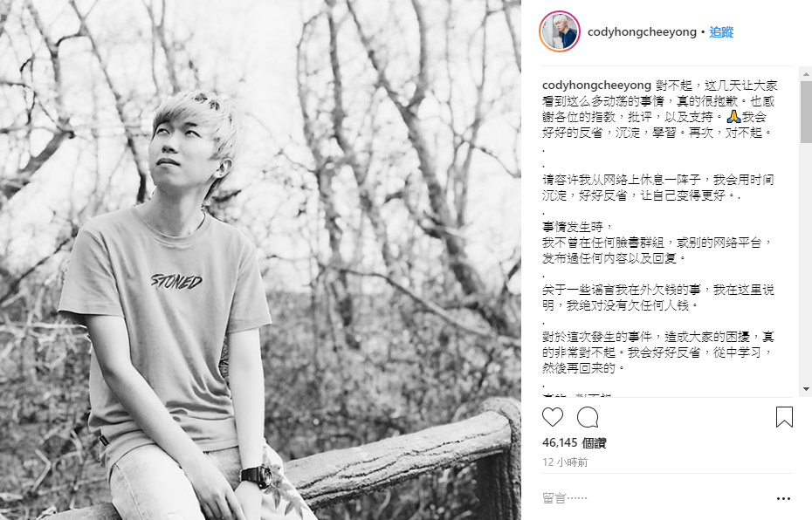Image resolution: width=812 pixels, height=520 pixels.
Task: Select the caption scrollbar thumb
Action: tap(806, 112)
